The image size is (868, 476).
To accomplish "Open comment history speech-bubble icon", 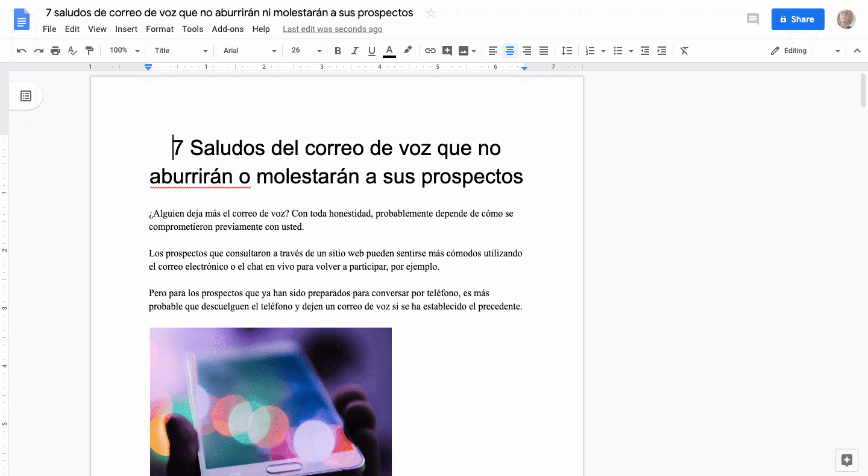I will click(753, 19).
